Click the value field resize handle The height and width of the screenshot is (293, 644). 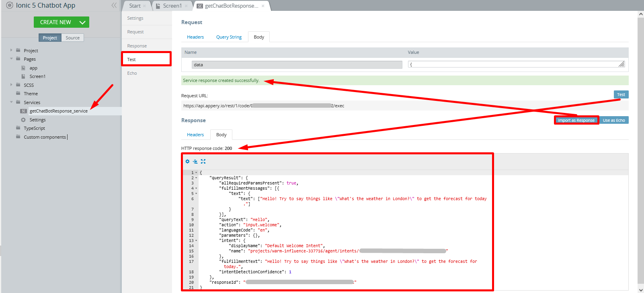621,64
